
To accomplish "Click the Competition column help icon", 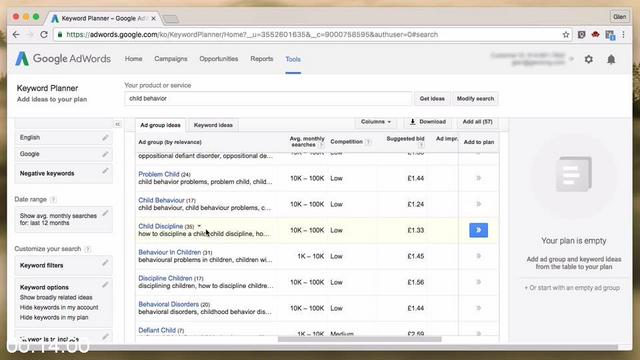I will click(368, 142).
